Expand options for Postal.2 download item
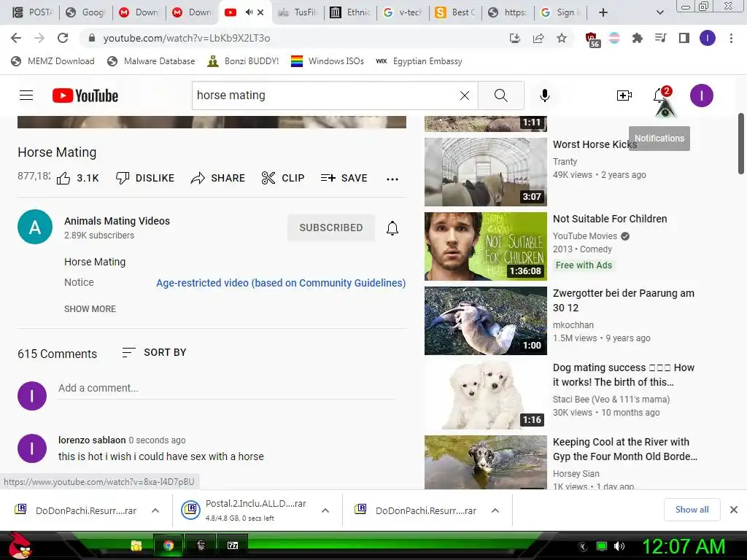Image resolution: width=747 pixels, height=560 pixels. [x=325, y=510]
